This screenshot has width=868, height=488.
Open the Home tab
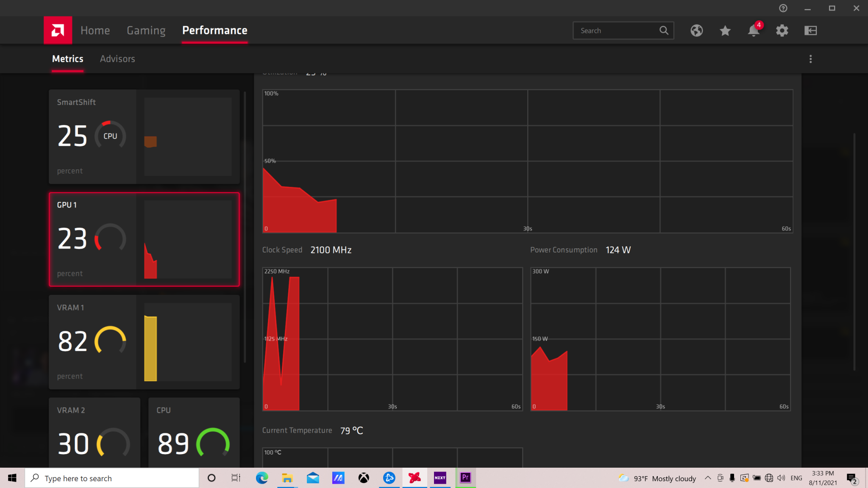(x=95, y=30)
